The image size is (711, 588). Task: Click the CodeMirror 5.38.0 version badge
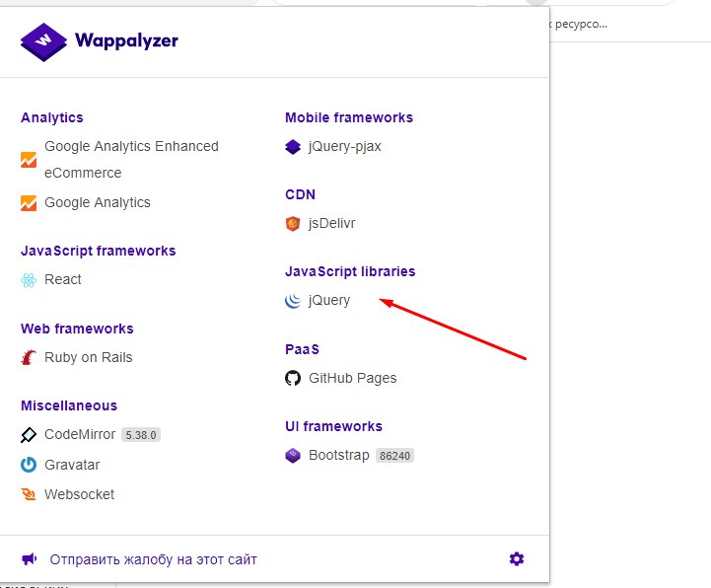pos(141,435)
